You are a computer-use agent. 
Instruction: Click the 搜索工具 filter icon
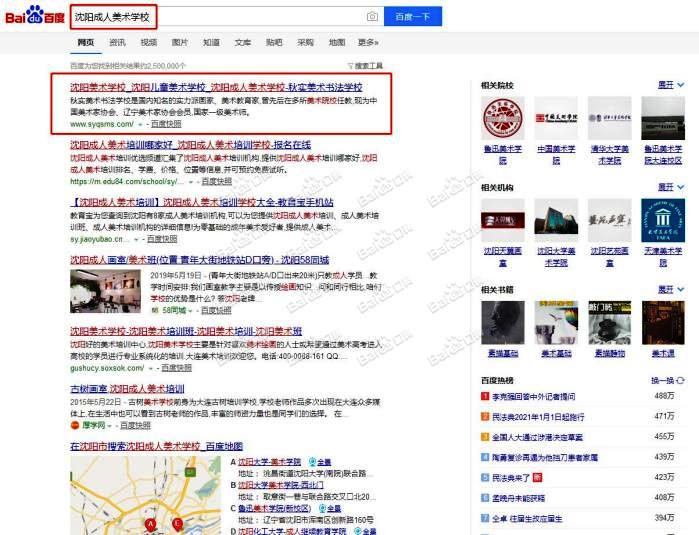(350, 66)
